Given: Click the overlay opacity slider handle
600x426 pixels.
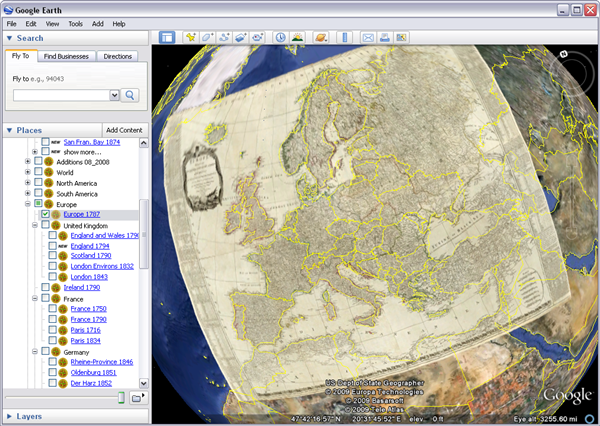Looking at the screenshot, I should pos(121,398).
